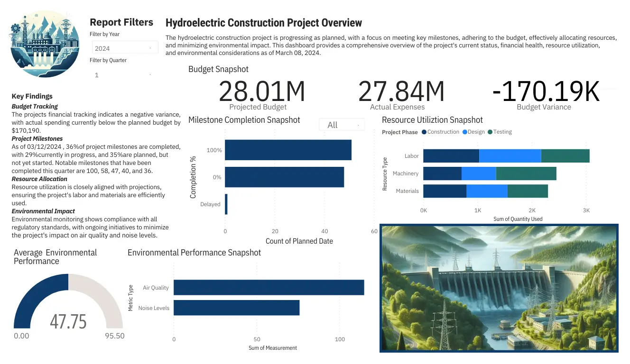Open the Filter by Quarter dropdown

pyautogui.click(x=125, y=74)
